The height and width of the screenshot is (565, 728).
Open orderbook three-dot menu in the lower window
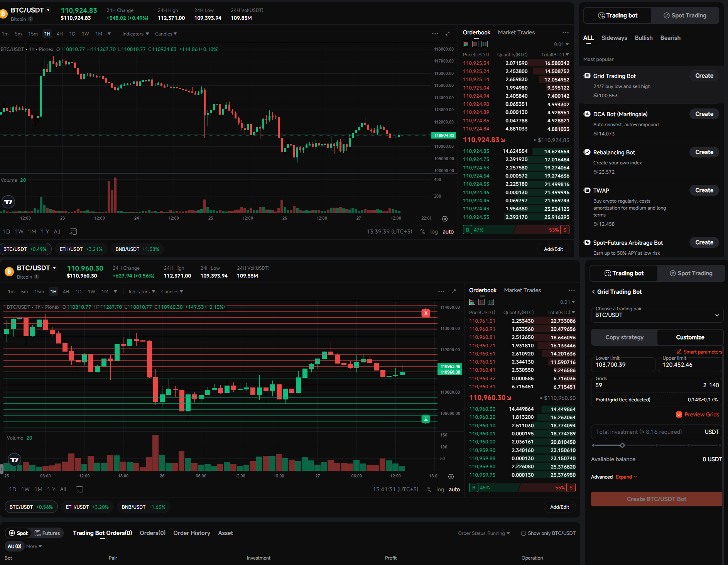click(572, 290)
